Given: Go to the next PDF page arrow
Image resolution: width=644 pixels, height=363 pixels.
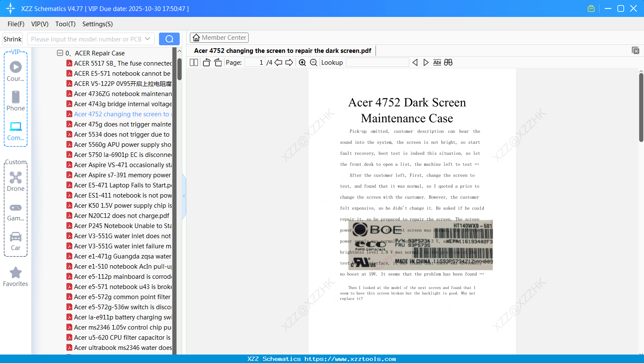Looking at the screenshot, I should tap(289, 63).
